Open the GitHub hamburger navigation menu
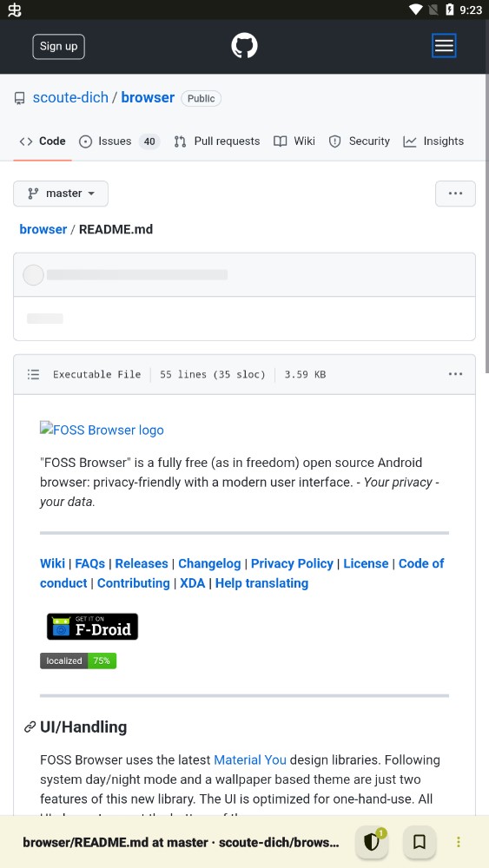The height and width of the screenshot is (868, 489). [444, 46]
